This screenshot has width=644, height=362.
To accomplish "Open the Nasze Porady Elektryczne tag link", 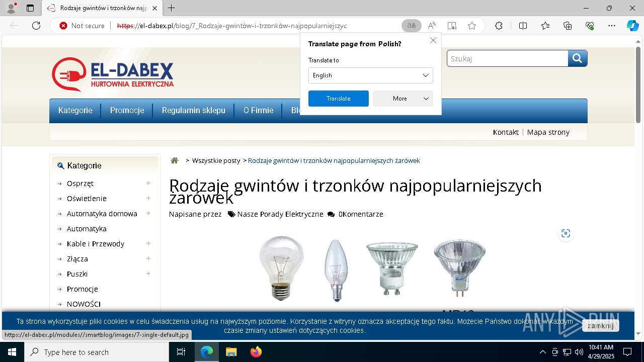I will [280, 214].
